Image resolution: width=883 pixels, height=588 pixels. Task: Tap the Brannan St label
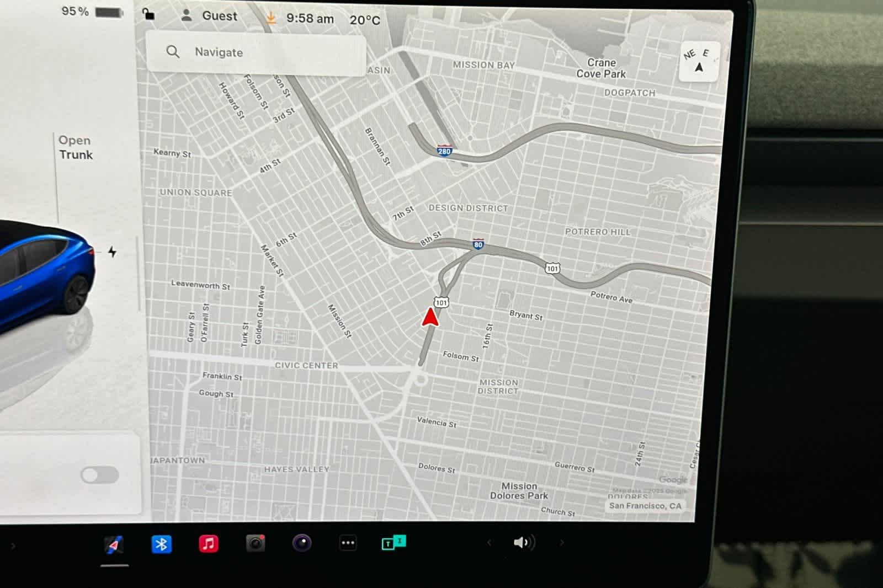click(377, 146)
